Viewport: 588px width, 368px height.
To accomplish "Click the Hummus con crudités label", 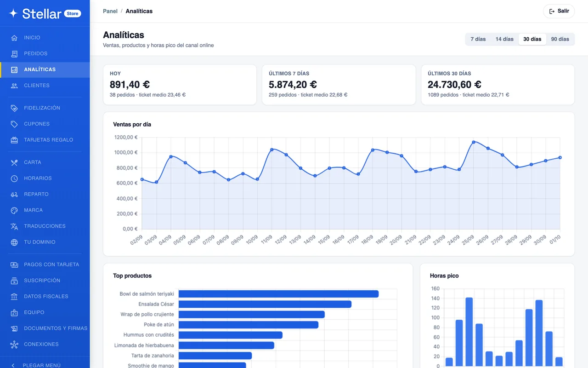I will pos(149,335).
